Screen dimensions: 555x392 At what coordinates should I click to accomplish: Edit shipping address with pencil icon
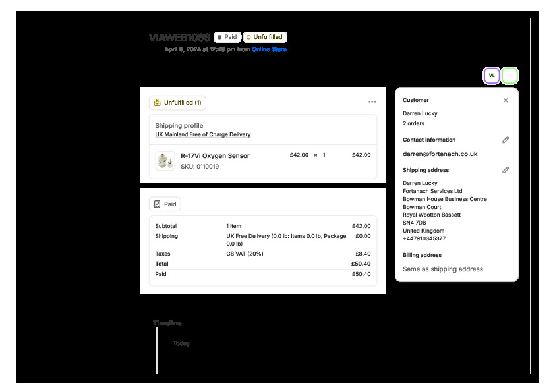pos(506,170)
